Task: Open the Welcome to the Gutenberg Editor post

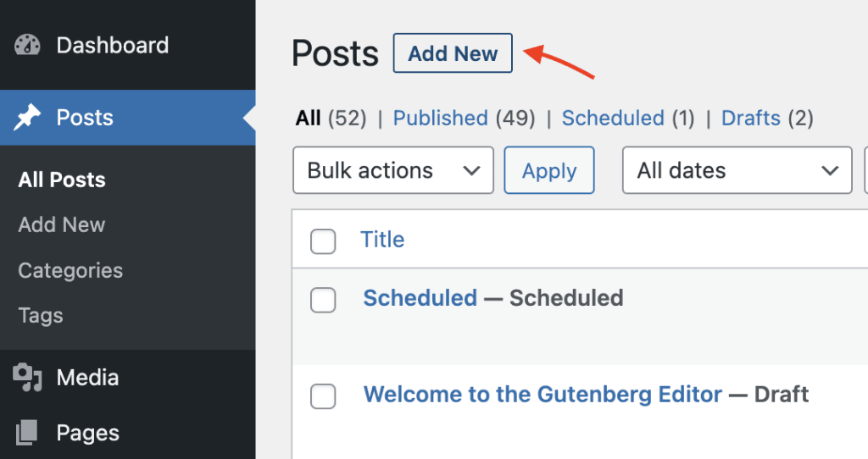Action: tap(542, 395)
